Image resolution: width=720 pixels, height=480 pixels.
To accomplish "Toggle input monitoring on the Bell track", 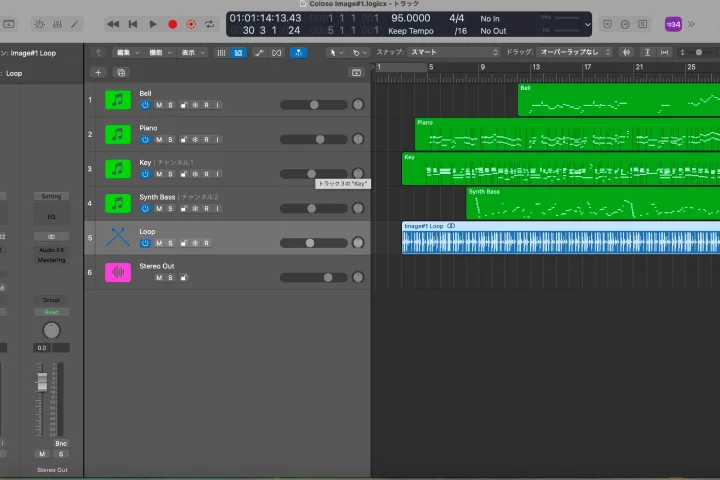I will (218, 105).
